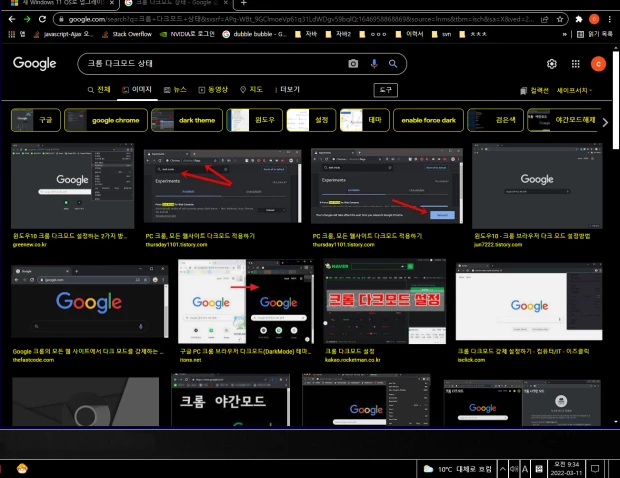This screenshot has width=620, height=478.
Task: Open the kakao.rocketman.co.kr 크롬 다크모드 설정 image
Action: point(385,301)
